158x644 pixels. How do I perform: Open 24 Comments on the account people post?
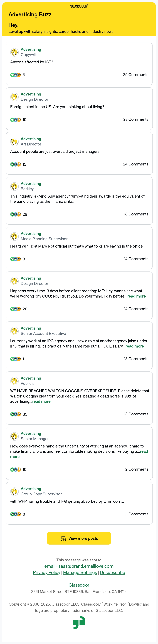136,164
